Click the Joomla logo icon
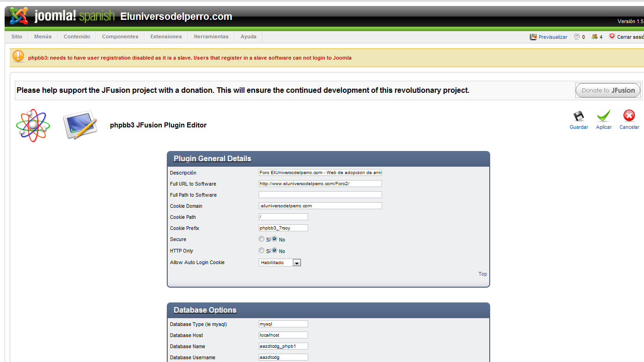 pyautogui.click(x=19, y=16)
